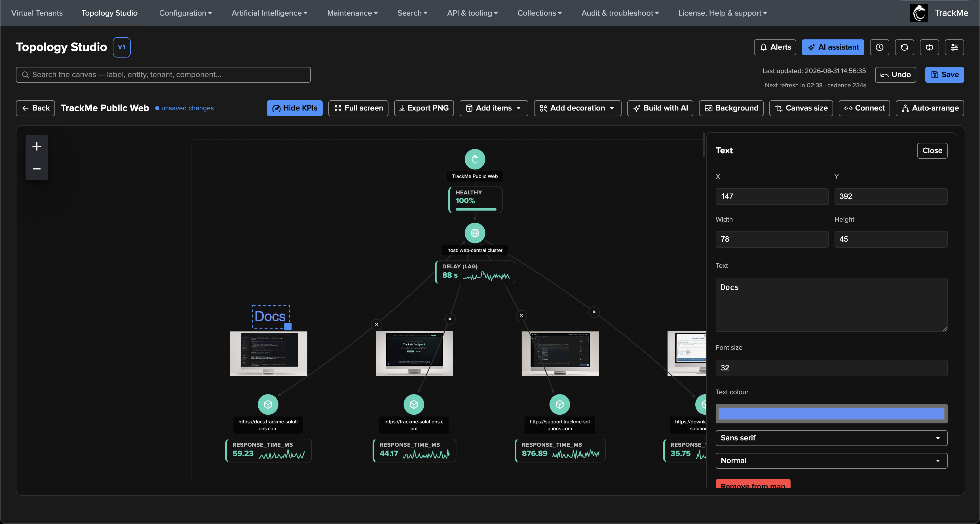Click the Undo button

[895, 75]
